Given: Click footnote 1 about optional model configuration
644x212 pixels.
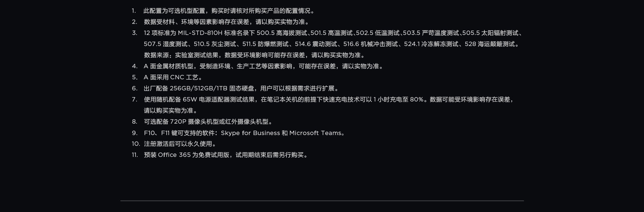Looking at the screenshot, I should point(229,11).
